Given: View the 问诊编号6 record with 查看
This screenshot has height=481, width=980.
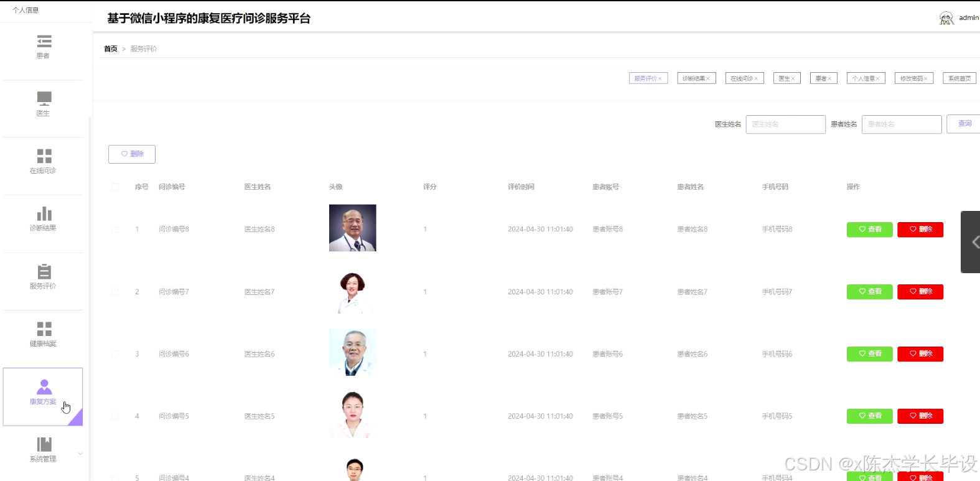Looking at the screenshot, I should [870, 354].
